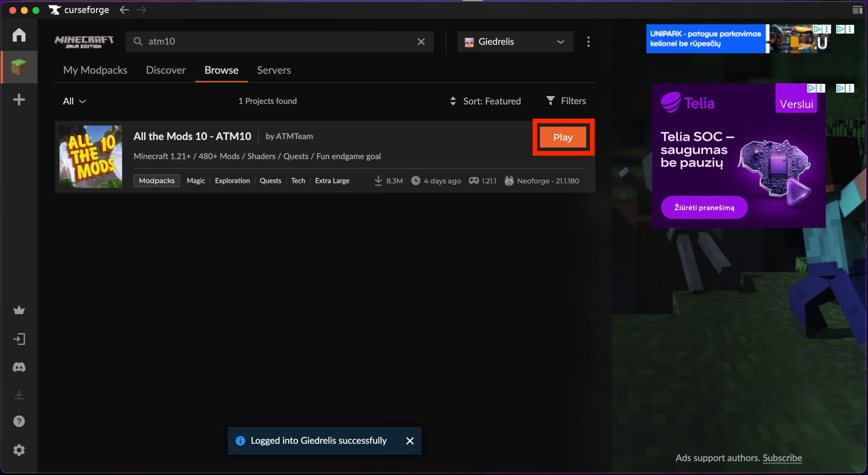Screen dimensions: 868x475
Task: Open the All the Mods 10 thumbnail
Action: click(91, 157)
